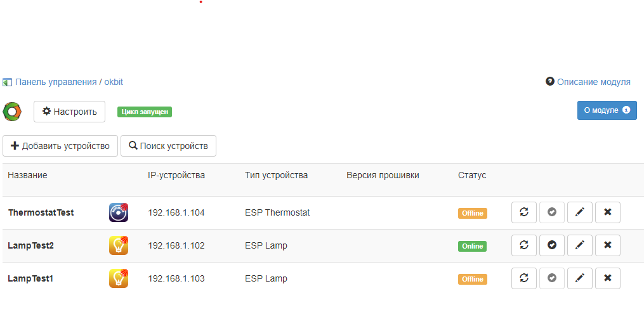
Task: Click the refresh icon for ThermostatTest
Action: pyautogui.click(x=524, y=212)
